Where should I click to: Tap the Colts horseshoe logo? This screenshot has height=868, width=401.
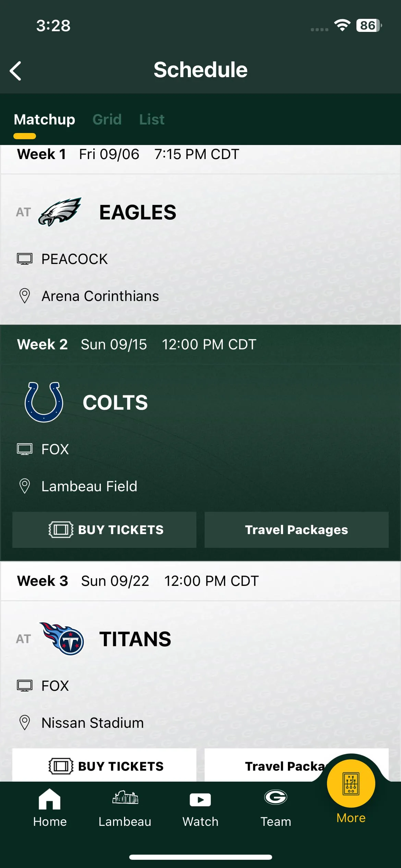[x=44, y=402]
